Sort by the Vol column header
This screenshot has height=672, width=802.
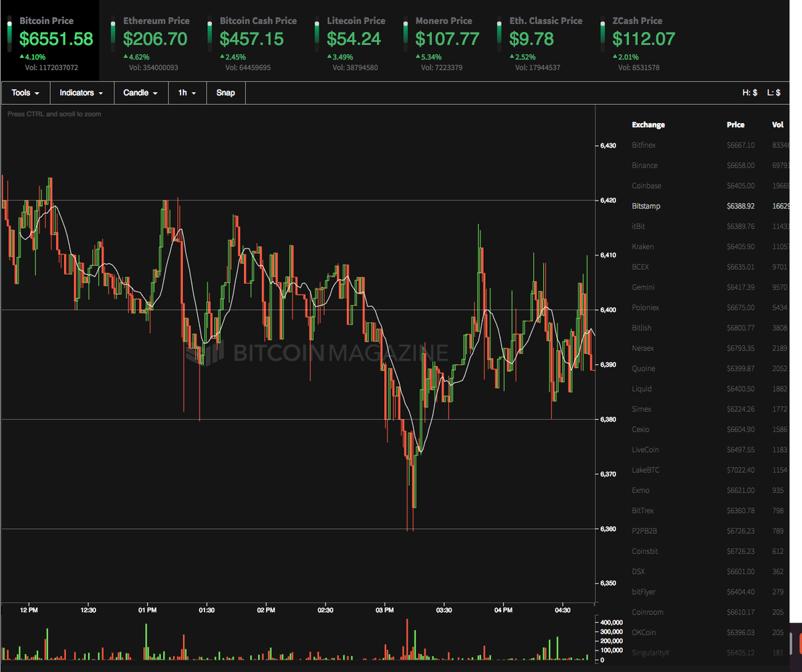pos(777,125)
